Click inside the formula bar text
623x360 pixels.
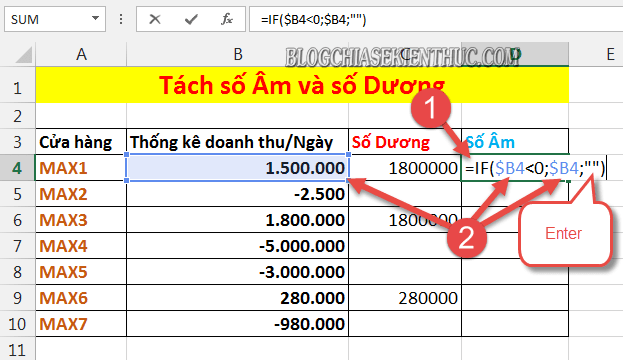coord(436,19)
